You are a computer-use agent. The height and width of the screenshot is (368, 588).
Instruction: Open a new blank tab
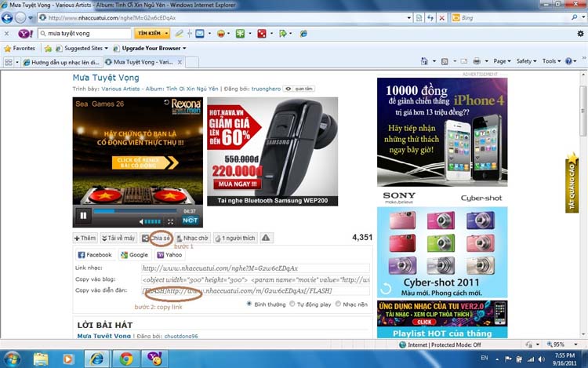point(192,62)
